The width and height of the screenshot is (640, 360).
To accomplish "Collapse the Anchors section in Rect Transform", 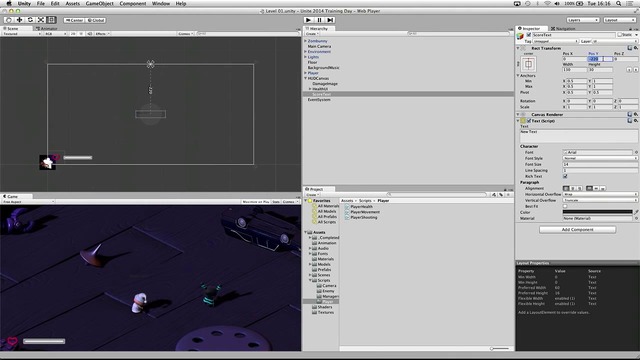I will click(518, 76).
